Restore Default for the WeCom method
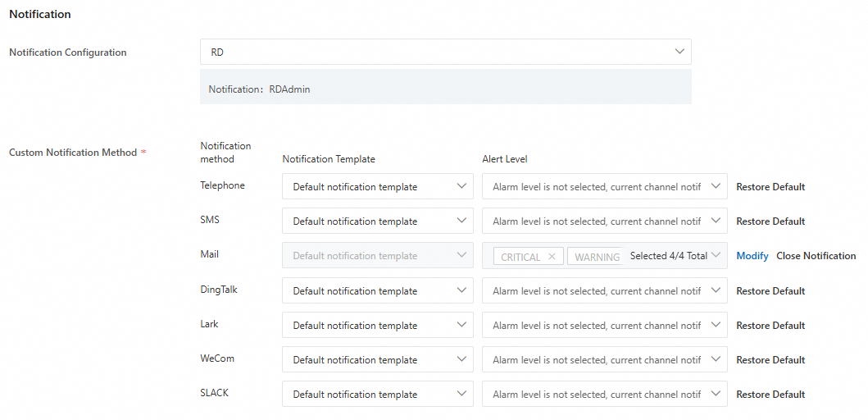Screen dimensions: 868x420 coord(770,360)
